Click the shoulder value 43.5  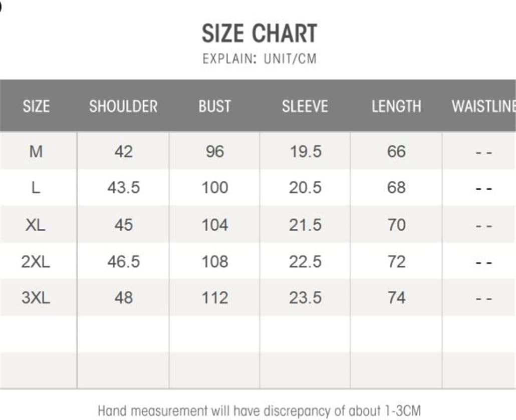tap(123, 188)
